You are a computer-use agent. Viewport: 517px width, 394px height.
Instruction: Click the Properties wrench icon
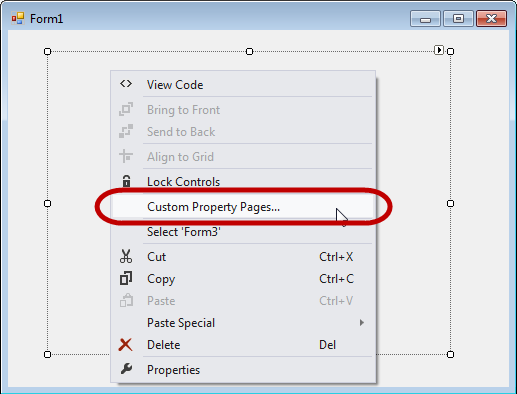[126, 369]
